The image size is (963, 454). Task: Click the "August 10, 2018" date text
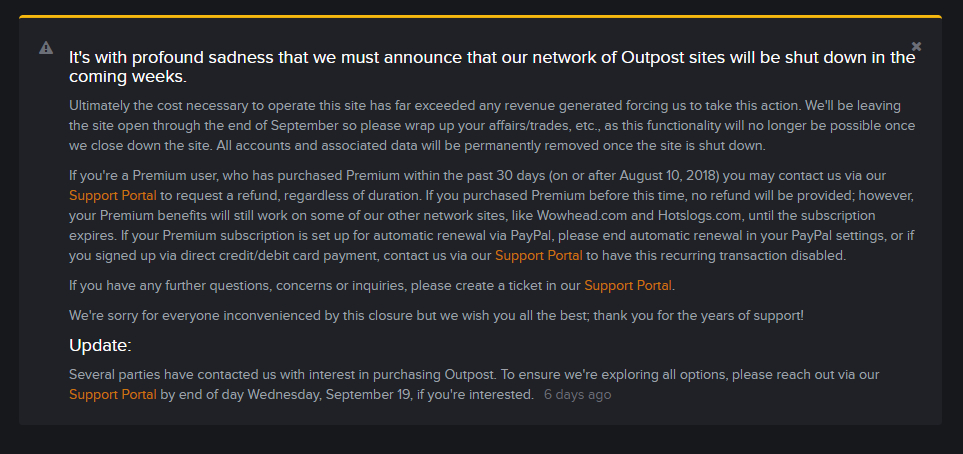(x=669, y=176)
